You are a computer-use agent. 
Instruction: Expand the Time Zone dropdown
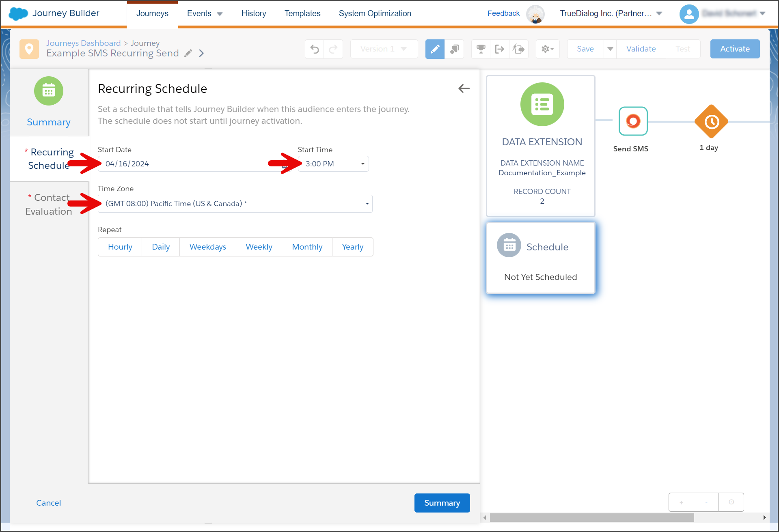235,204
